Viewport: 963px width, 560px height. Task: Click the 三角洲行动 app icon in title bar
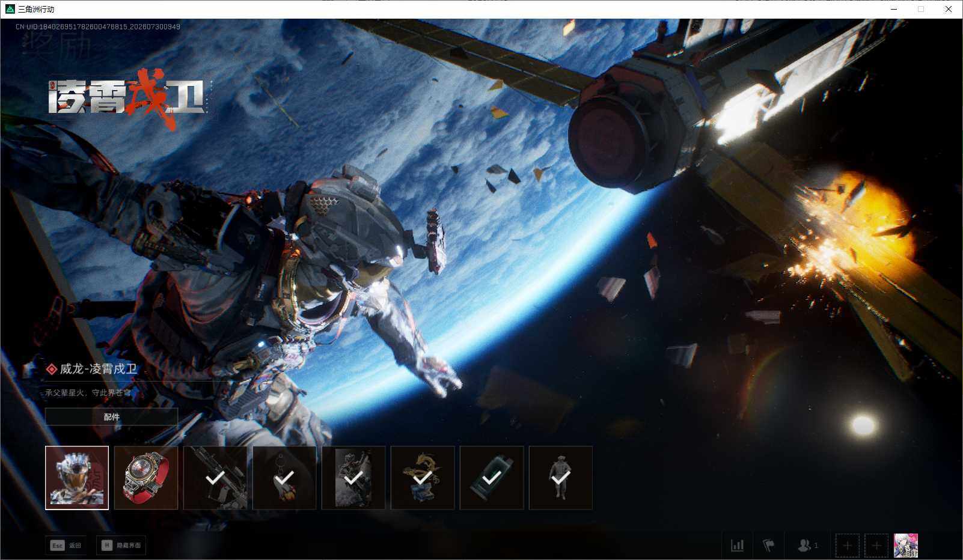(10, 9)
